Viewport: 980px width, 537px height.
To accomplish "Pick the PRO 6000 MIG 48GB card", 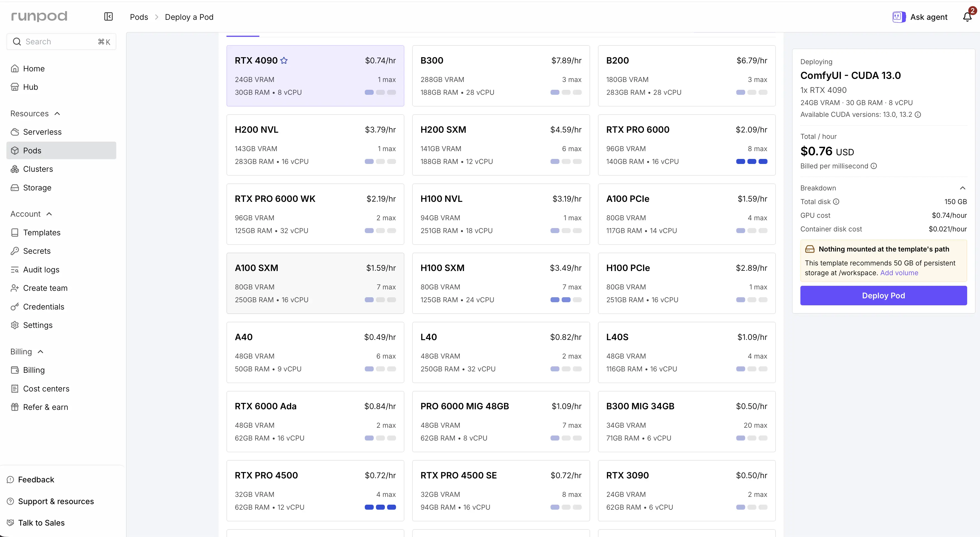I will pyautogui.click(x=501, y=422).
